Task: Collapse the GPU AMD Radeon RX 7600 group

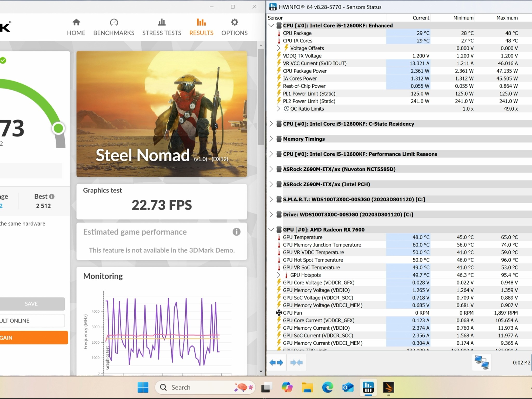Action: point(271,230)
